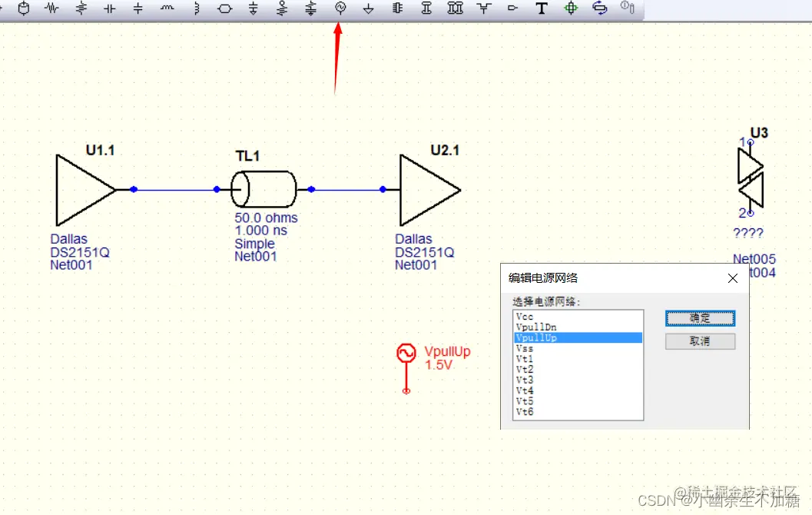The height and width of the screenshot is (515, 812).
Task: Select the resistor-to-ground terminator tool
Action: point(310,8)
